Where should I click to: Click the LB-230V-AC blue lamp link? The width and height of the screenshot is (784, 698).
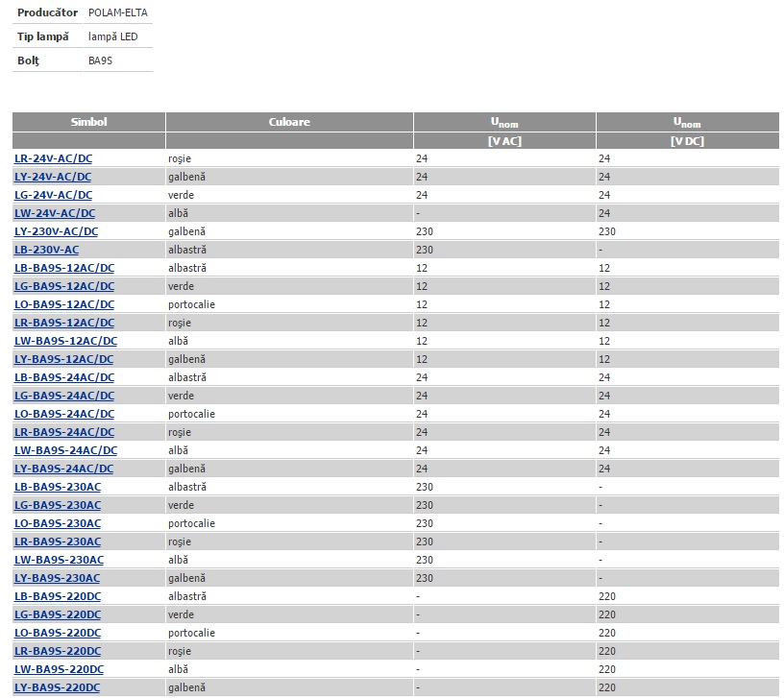pyautogui.click(x=47, y=250)
